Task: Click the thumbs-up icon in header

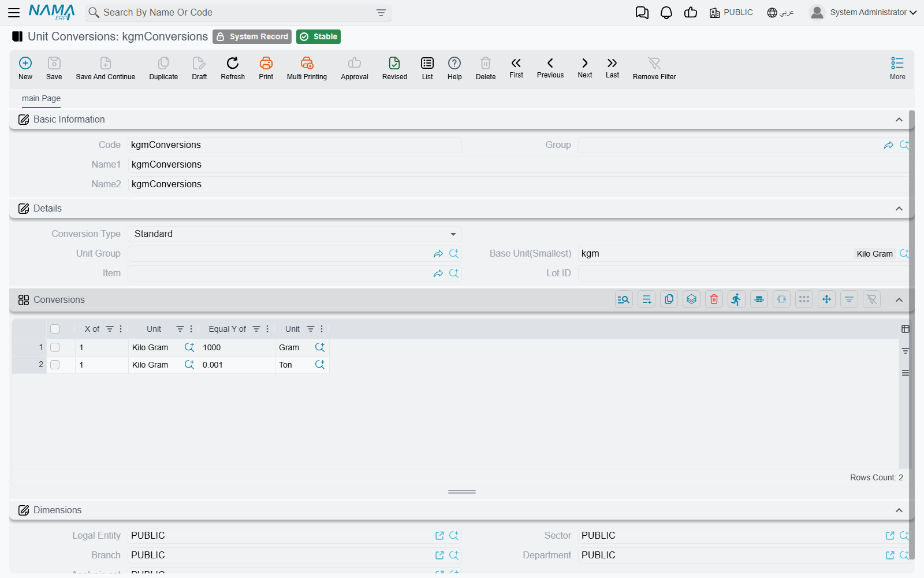Action: pos(691,13)
